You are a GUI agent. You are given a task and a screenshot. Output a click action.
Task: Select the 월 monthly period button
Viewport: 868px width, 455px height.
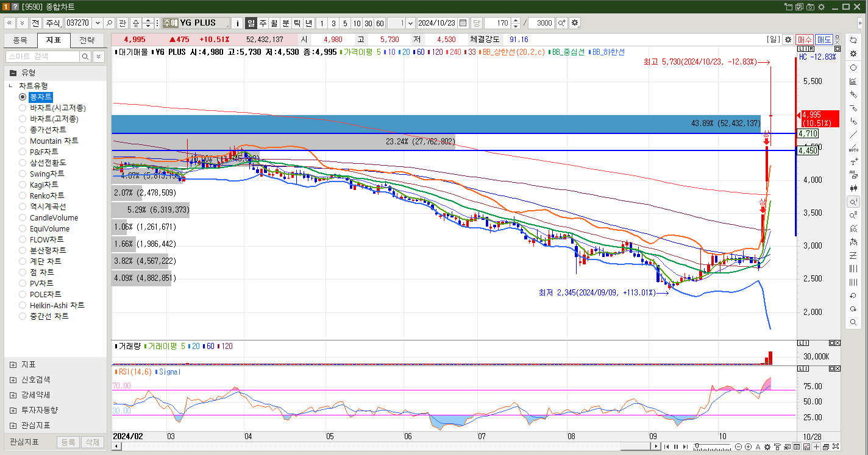[x=274, y=23]
